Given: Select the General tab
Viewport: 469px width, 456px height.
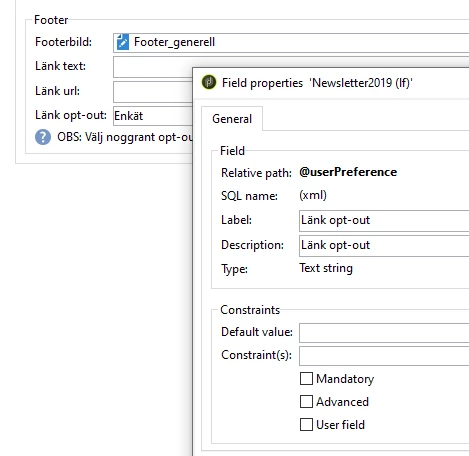Looking at the screenshot, I should (x=232, y=119).
